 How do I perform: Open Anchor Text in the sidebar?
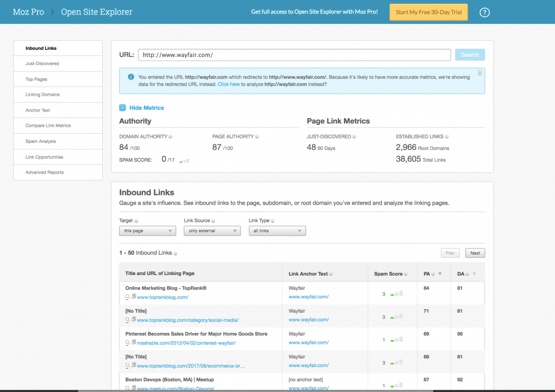pyautogui.click(x=58, y=110)
